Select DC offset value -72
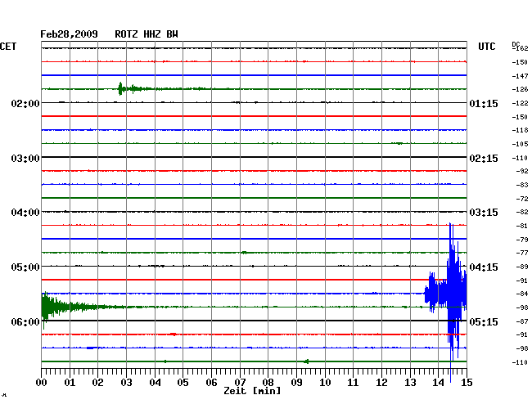532x404 pixels. click(522, 199)
